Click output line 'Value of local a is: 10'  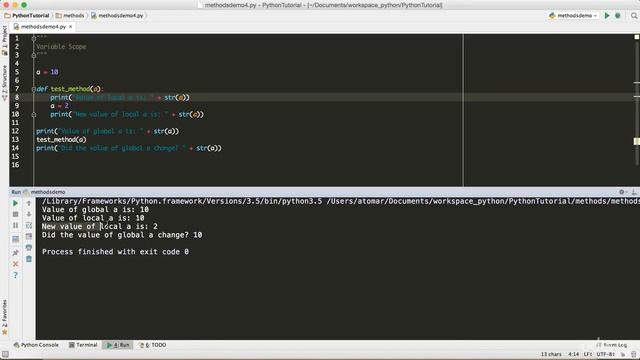pyautogui.click(x=93, y=218)
